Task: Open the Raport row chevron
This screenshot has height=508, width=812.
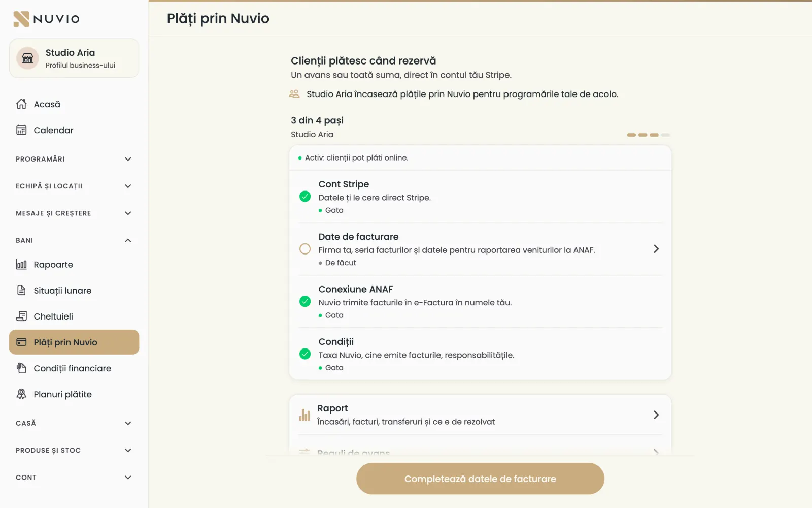Action: [656, 415]
